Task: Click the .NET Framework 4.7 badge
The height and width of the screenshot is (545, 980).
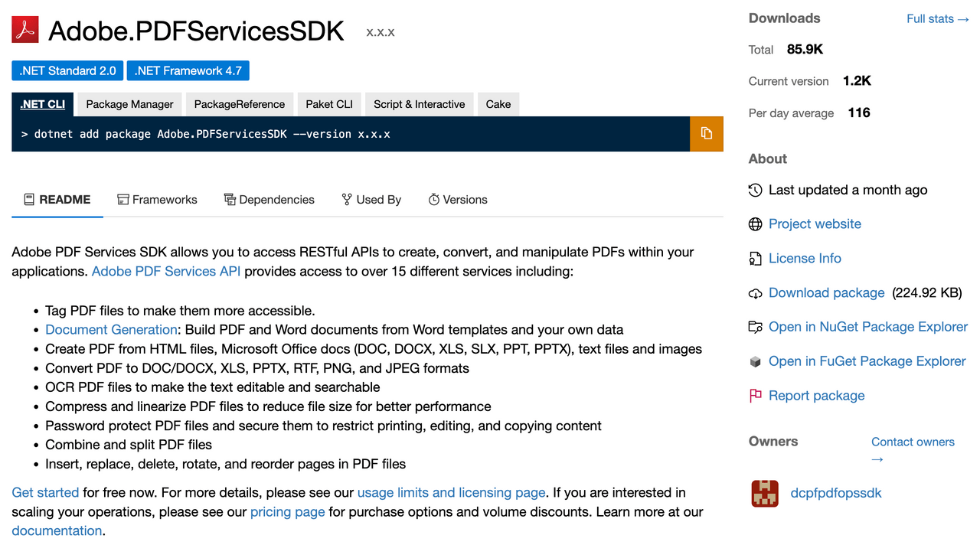Action: (x=188, y=71)
